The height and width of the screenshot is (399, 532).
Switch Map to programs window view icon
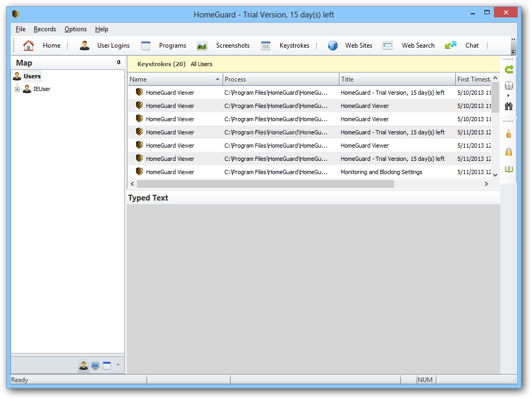pos(107,366)
